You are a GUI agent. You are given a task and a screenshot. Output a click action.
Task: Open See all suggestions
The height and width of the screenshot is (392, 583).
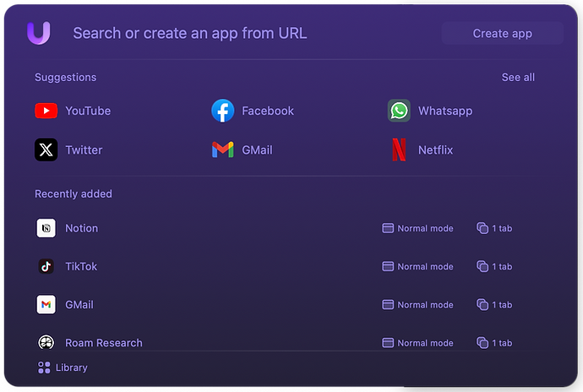[518, 78]
